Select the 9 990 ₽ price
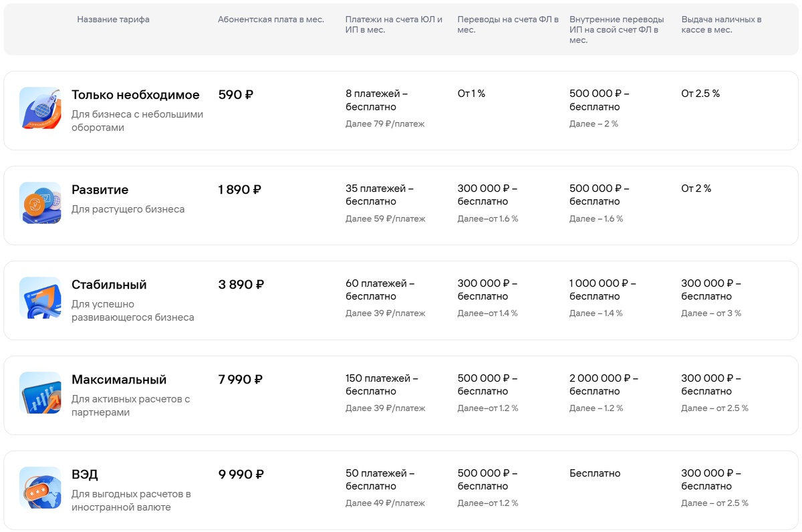Image resolution: width=802 pixels, height=532 pixels. tap(241, 475)
